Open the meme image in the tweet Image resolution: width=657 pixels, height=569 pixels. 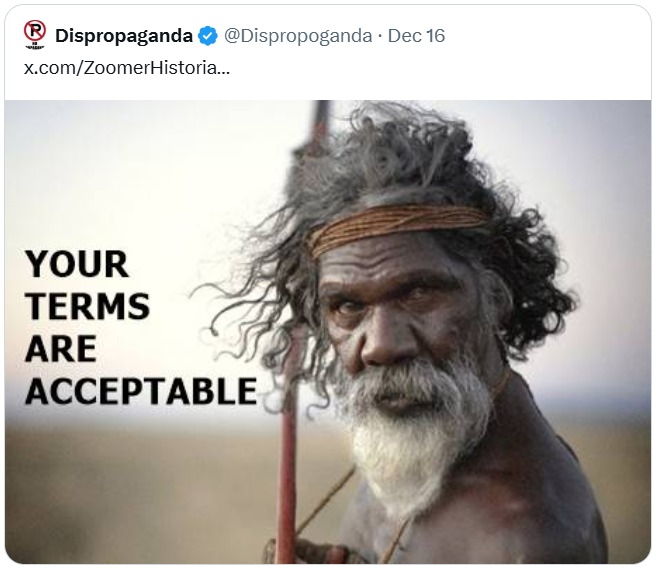(x=328, y=332)
